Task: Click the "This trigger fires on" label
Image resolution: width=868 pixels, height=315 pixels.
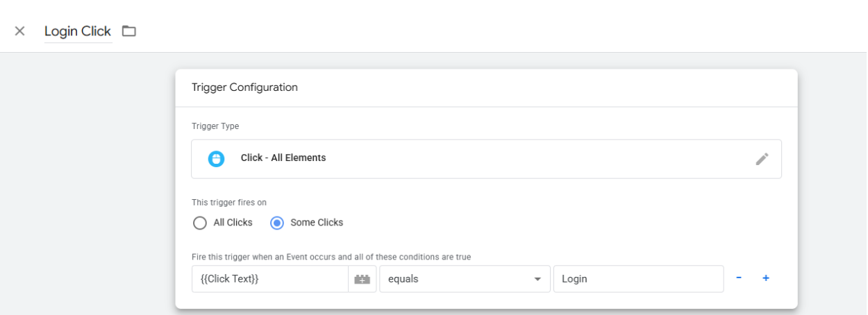Action: click(x=229, y=203)
